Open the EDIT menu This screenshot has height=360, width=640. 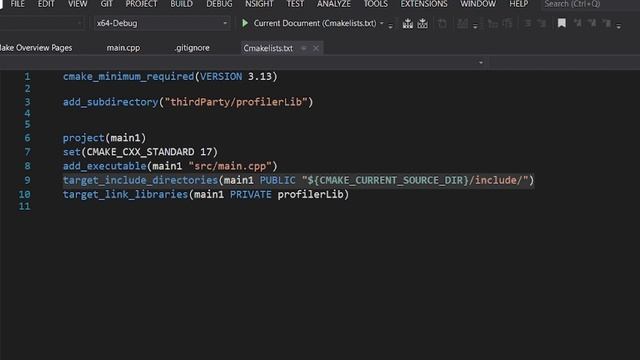click(46, 4)
